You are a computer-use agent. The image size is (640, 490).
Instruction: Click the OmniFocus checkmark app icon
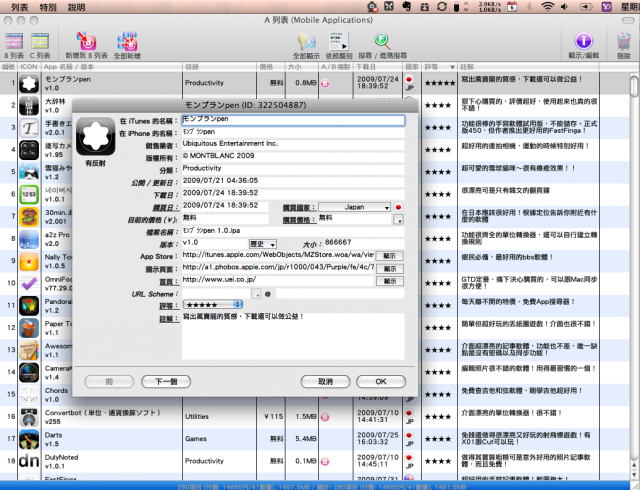click(x=29, y=283)
